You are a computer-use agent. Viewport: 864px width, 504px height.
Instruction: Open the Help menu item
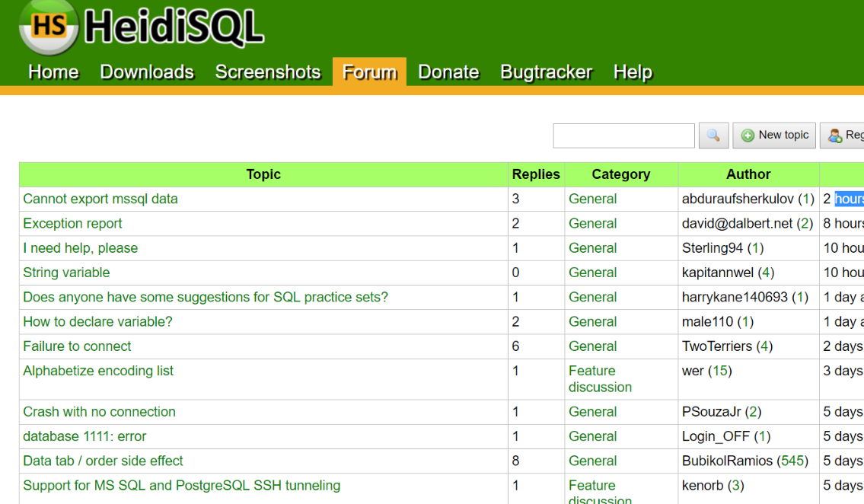(633, 72)
